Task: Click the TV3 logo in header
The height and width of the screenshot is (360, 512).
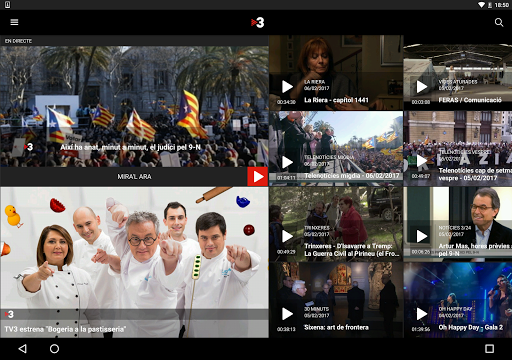Action: pos(257,23)
